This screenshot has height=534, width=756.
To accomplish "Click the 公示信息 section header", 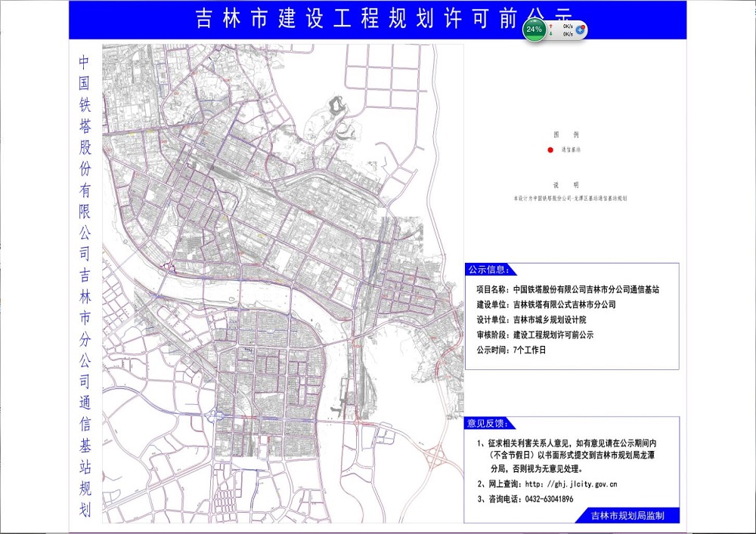I will pos(489,270).
